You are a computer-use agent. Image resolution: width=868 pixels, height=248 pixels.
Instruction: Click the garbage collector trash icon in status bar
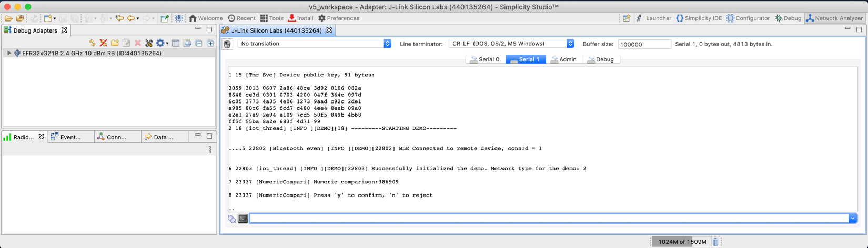[715, 242]
